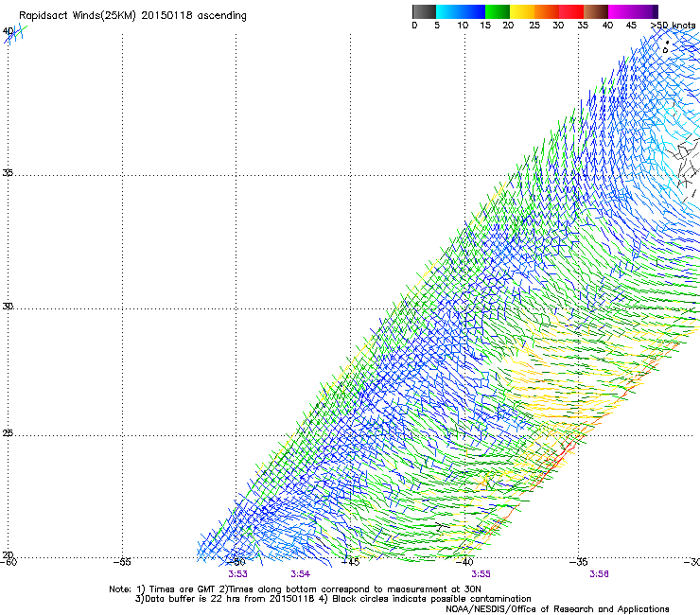Image resolution: width=700 pixels, height=615 pixels.
Task: Click the latitude label '25' on left axis
Action: coord(8,433)
